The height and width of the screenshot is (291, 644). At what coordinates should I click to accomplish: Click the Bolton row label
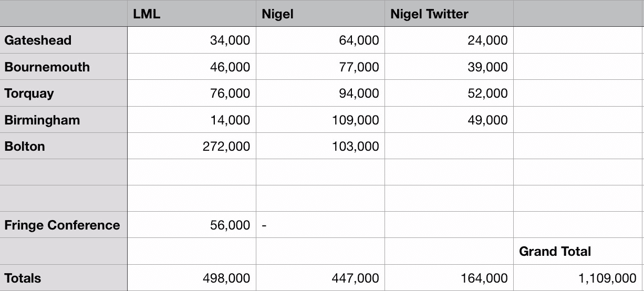point(64,145)
